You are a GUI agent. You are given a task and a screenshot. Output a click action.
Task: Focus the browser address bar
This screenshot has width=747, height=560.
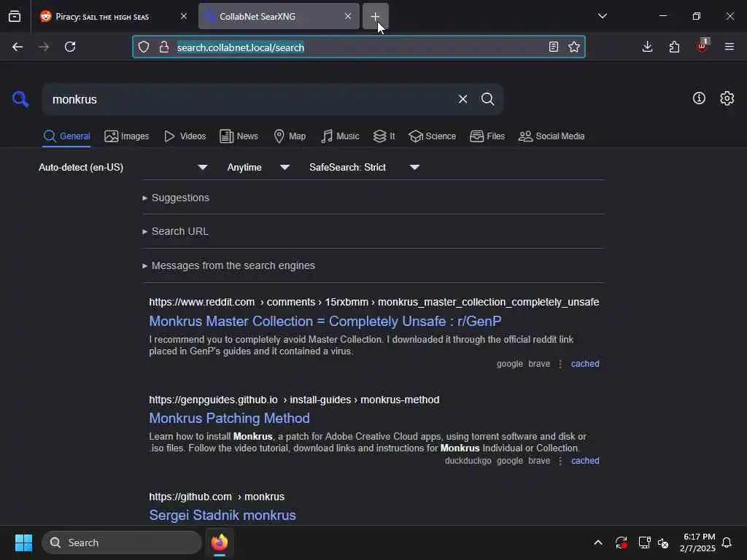358,47
